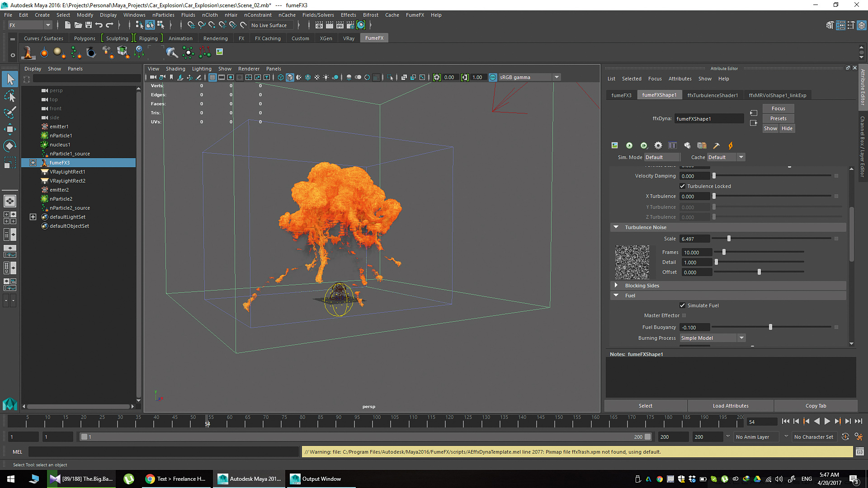The height and width of the screenshot is (488, 868).
Task: Toggle smooth shaded cube icon in viewport
Action: click(290, 77)
